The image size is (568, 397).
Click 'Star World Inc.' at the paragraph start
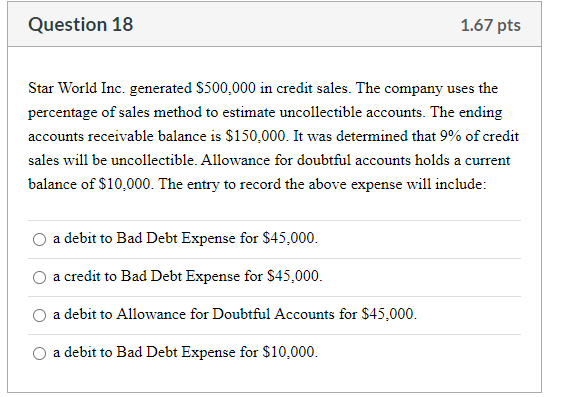point(77,88)
